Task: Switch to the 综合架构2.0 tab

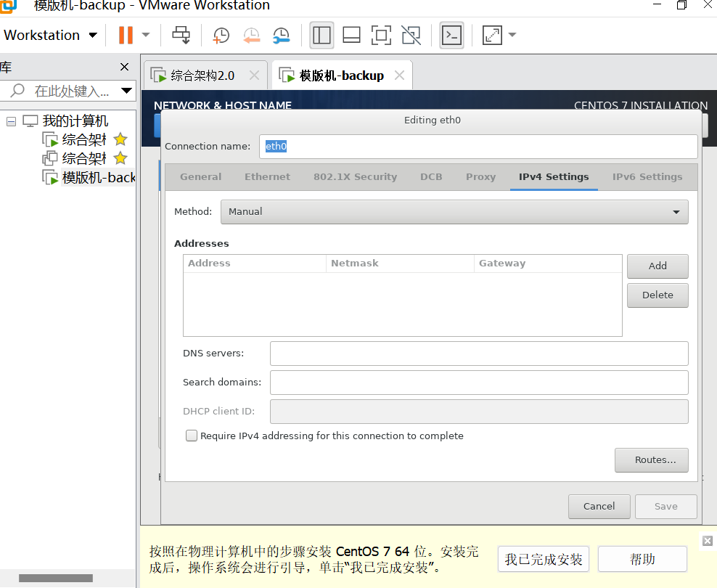Action: coord(202,75)
